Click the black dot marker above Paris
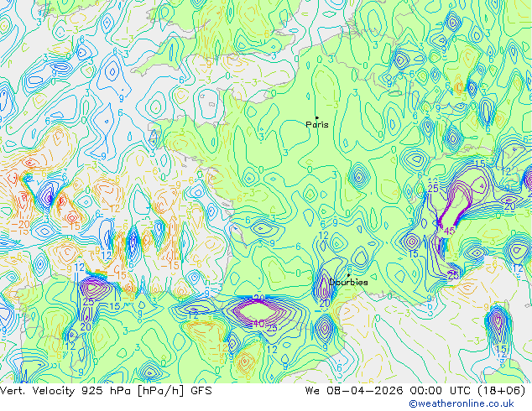 tap(317, 117)
